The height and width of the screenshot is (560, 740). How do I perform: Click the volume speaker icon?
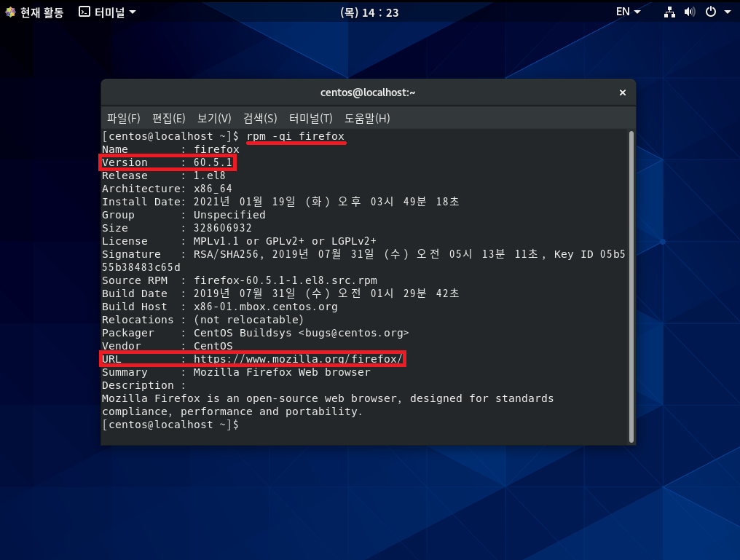click(690, 12)
